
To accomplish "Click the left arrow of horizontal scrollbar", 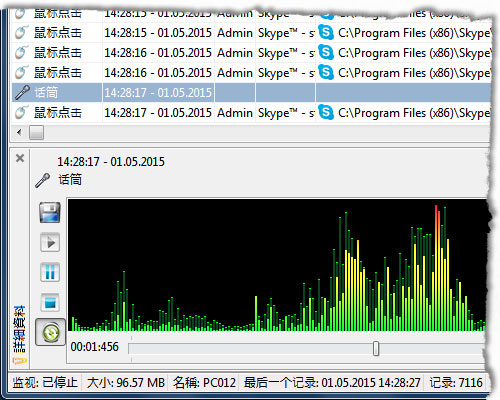I will tap(19, 132).
